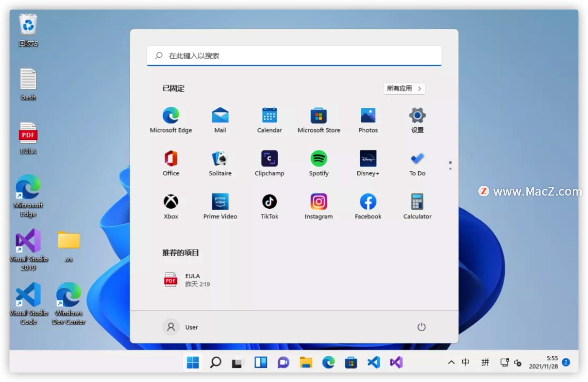Open Microsoft Edge from pinned apps
The height and width of the screenshot is (382, 588).
click(171, 120)
